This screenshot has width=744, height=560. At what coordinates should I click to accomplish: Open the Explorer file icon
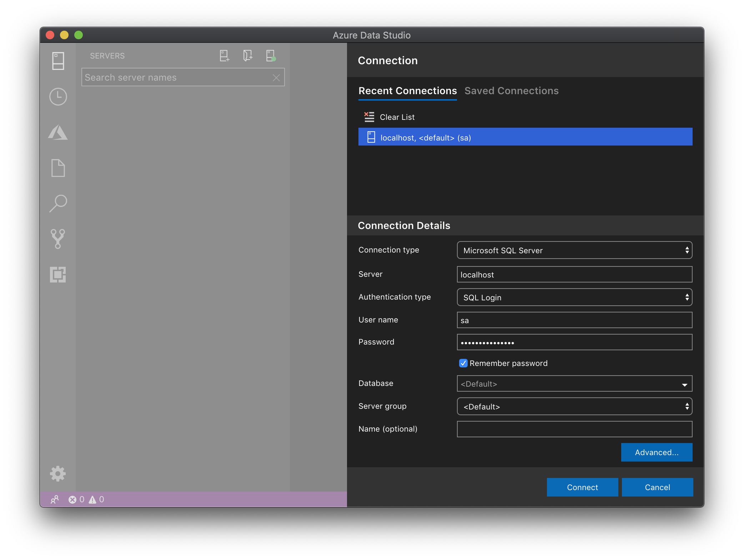[58, 168]
